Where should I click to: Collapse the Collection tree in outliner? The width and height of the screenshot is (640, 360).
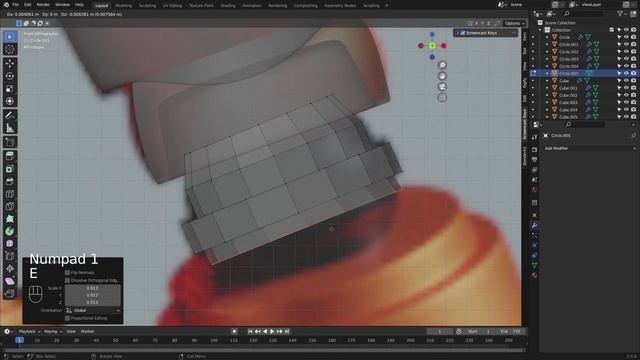pyautogui.click(x=540, y=30)
